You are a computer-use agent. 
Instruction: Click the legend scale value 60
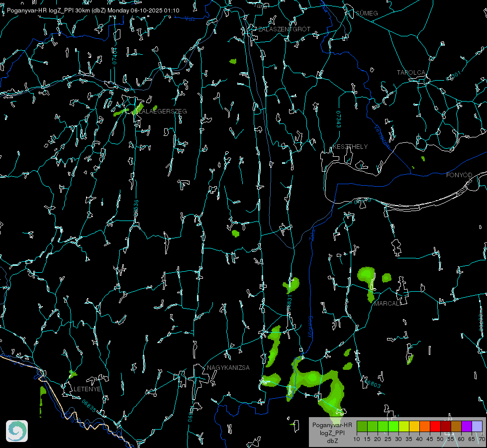[461, 440]
